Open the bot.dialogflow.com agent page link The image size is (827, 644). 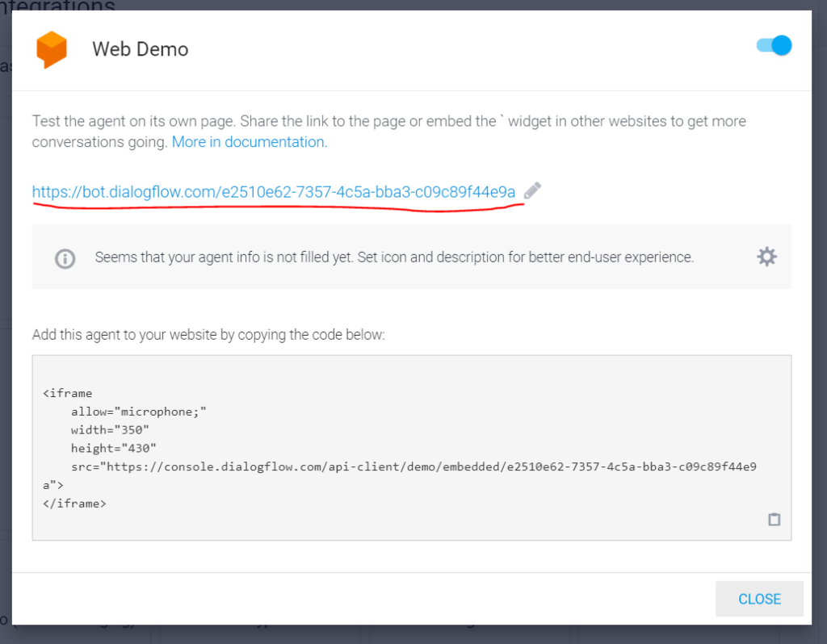pos(274,192)
